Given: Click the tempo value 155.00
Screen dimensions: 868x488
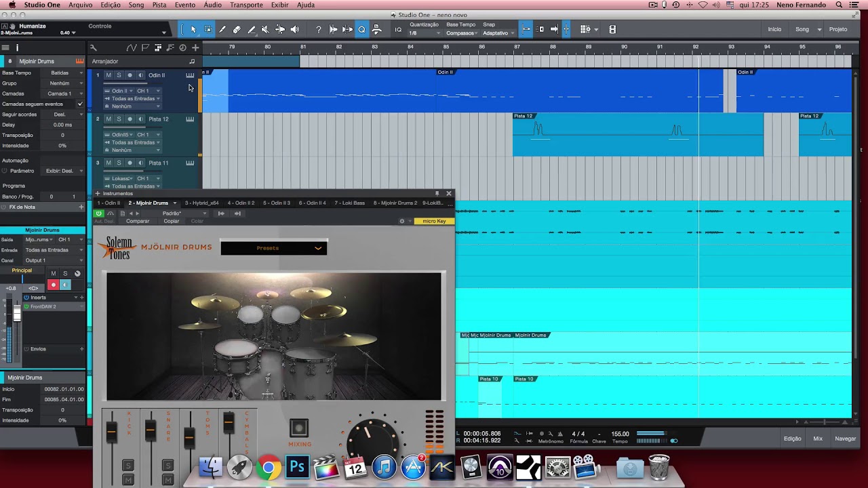Looking at the screenshot, I should pyautogui.click(x=620, y=434).
